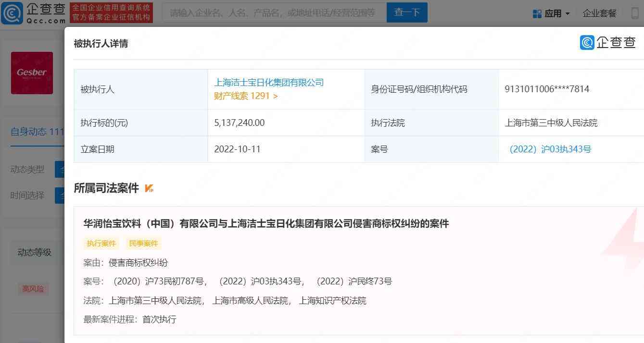Open 上海洁士宝日化集团有限公司 company link
644x343 pixels.
coord(269,83)
